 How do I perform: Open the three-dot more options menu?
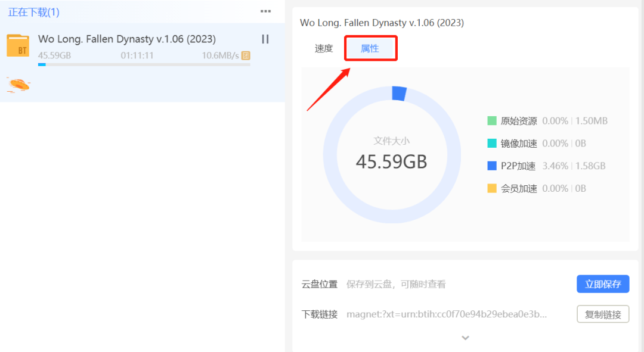click(266, 11)
